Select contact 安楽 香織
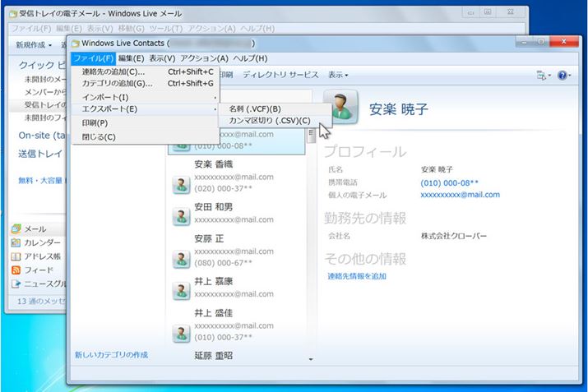The height and width of the screenshot is (392, 588). point(237,176)
